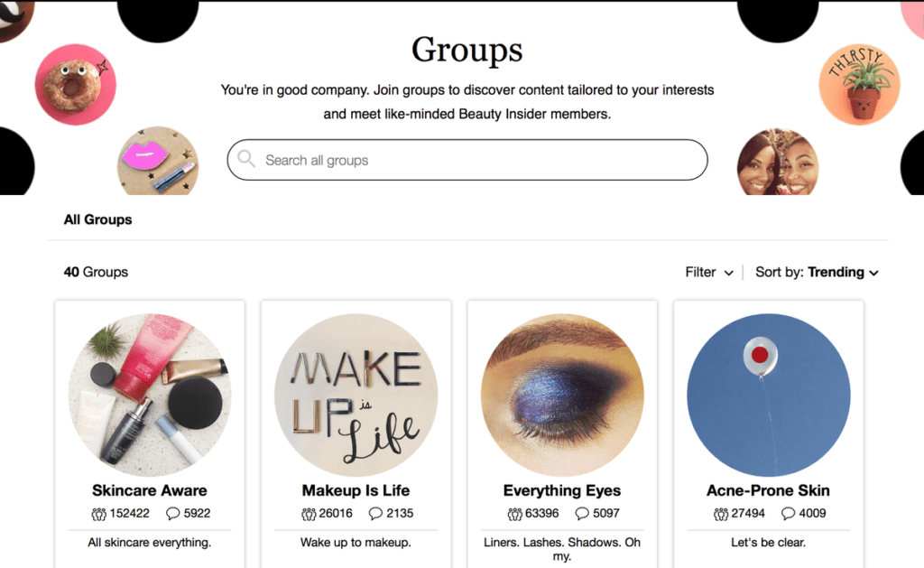The image size is (924, 568).
Task: Click members icon under Skincare Aware
Action: (x=99, y=514)
